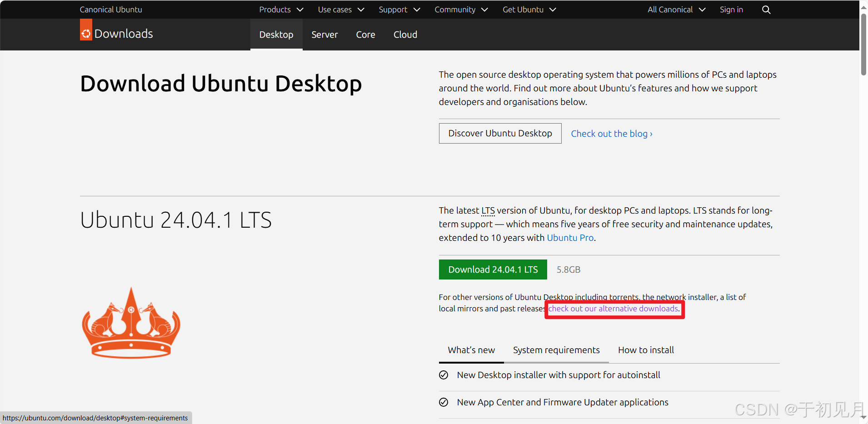Viewport: 868px width, 424px height.
Task: Click the Download 24.04.1 LTS button
Action: (x=493, y=269)
